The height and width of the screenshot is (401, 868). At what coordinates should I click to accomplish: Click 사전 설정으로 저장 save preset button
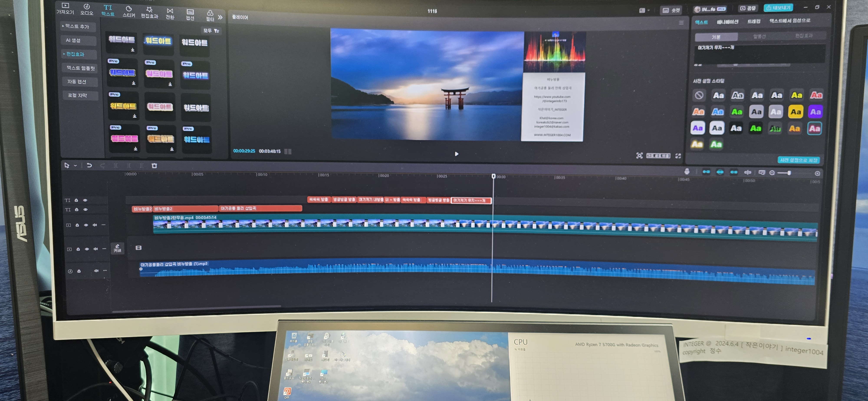pyautogui.click(x=798, y=160)
